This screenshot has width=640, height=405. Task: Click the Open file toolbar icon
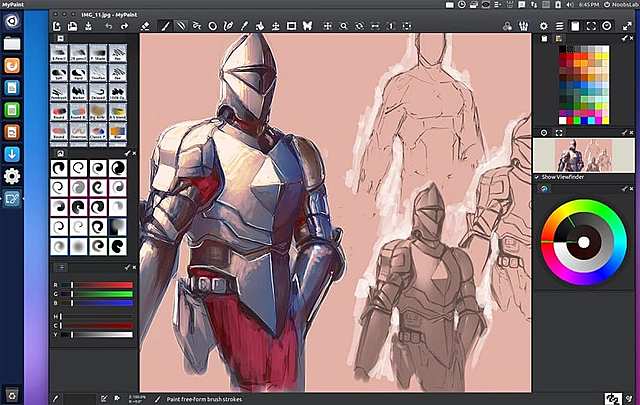[x=72, y=26]
